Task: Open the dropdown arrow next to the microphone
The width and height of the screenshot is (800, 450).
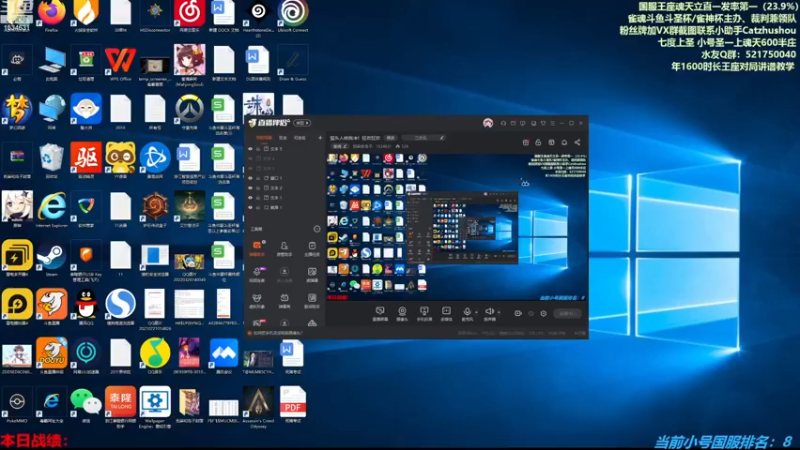Action: [x=477, y=312]
